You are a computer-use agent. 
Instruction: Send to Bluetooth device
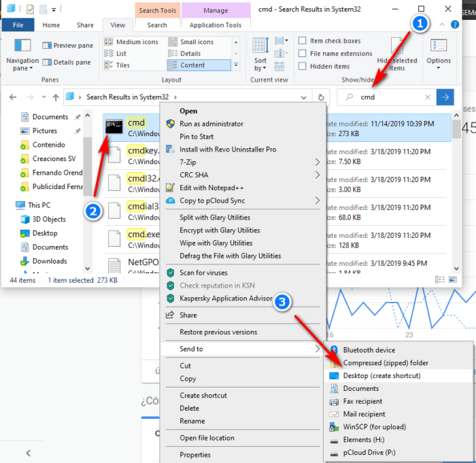pyautogui.click(x=398, y=350)
